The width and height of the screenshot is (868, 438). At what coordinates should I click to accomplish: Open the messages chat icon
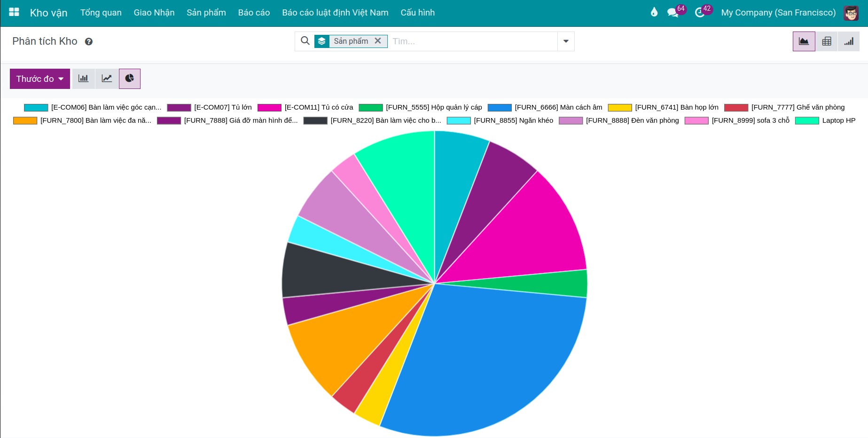pos(673,13)
